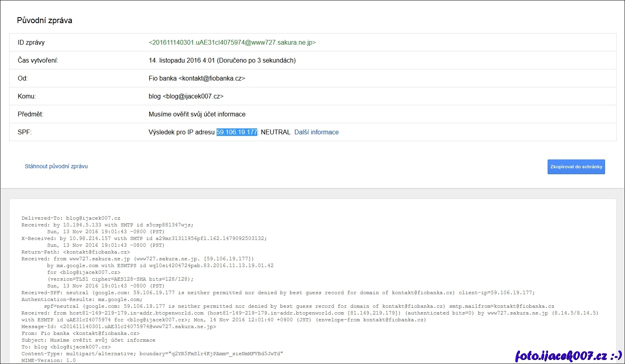Click the 'Předmět:' row label
625x364 pixels.
click(x=30, y=114)
